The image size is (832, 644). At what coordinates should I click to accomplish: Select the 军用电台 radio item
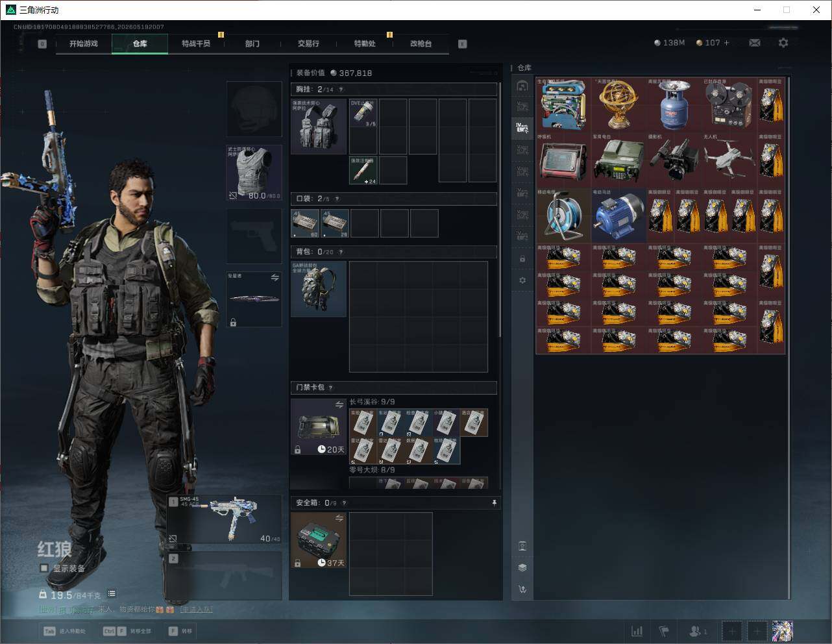click(x=618, y=160)
